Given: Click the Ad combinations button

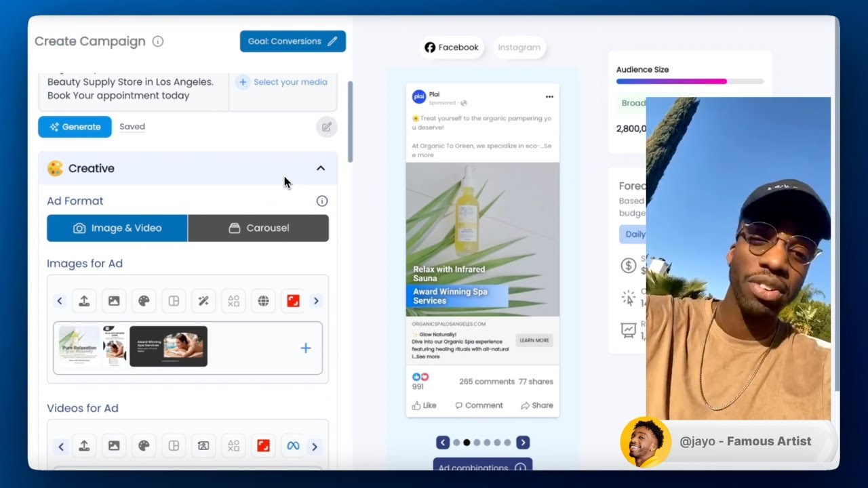Looking at the screenshot, I should coord(483,464).
